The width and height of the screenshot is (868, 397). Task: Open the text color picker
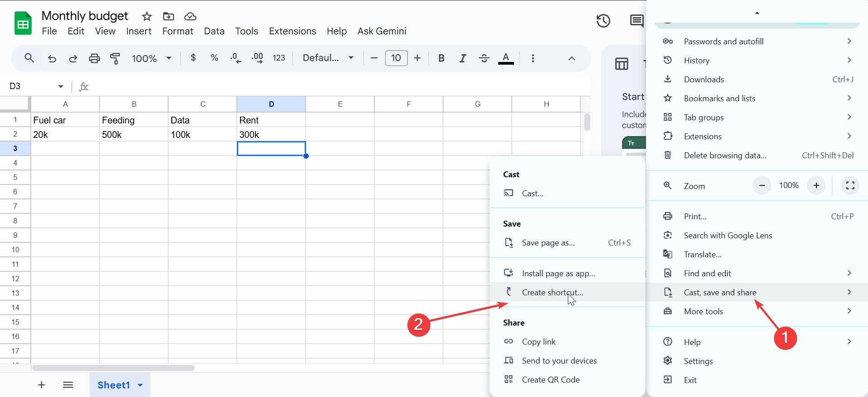click(505, 58)
